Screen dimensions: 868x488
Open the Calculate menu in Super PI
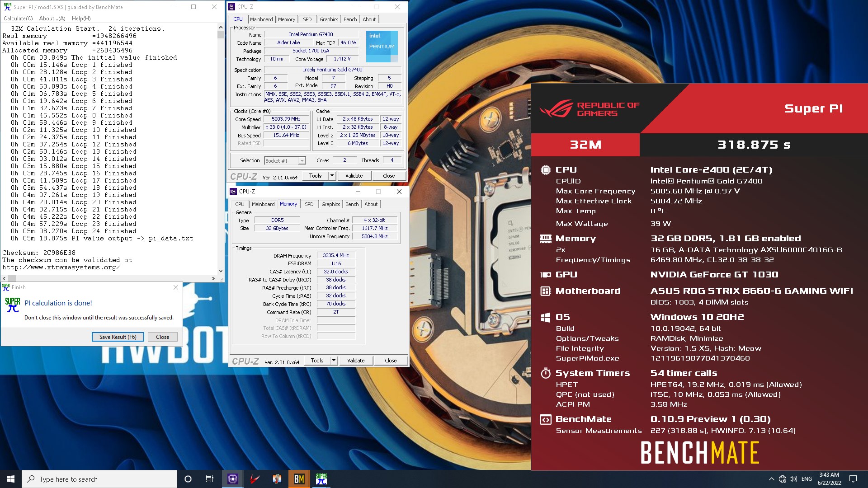pos(18,19)
